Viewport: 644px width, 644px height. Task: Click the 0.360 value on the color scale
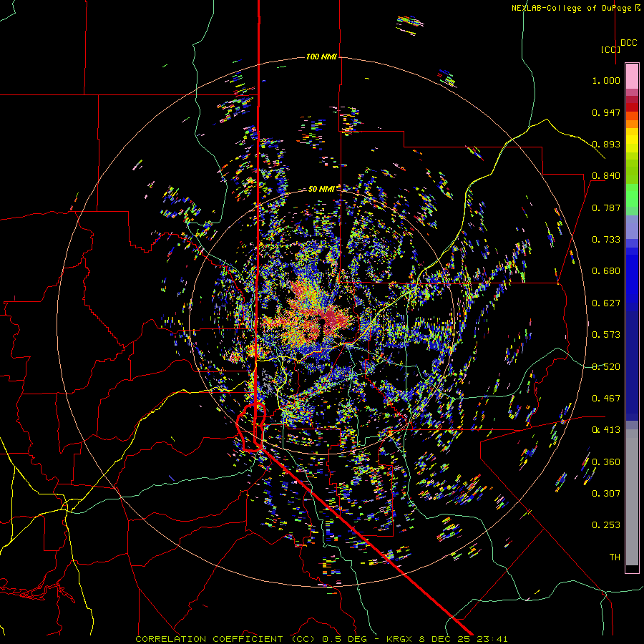[x=606, y=462]
